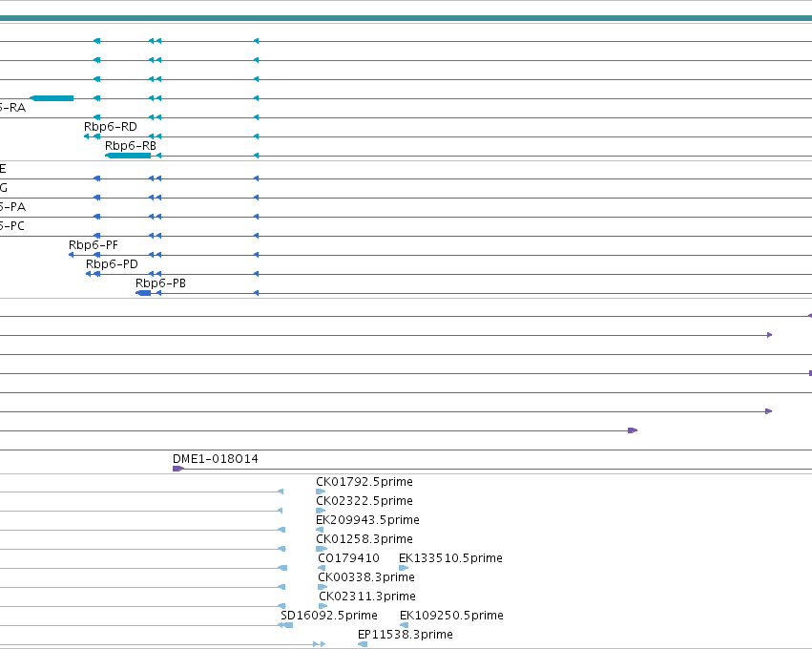Screen dimensions: 812x649
Task: Select the CK01792.5prime EST label
Action: (x=364, y=482)
